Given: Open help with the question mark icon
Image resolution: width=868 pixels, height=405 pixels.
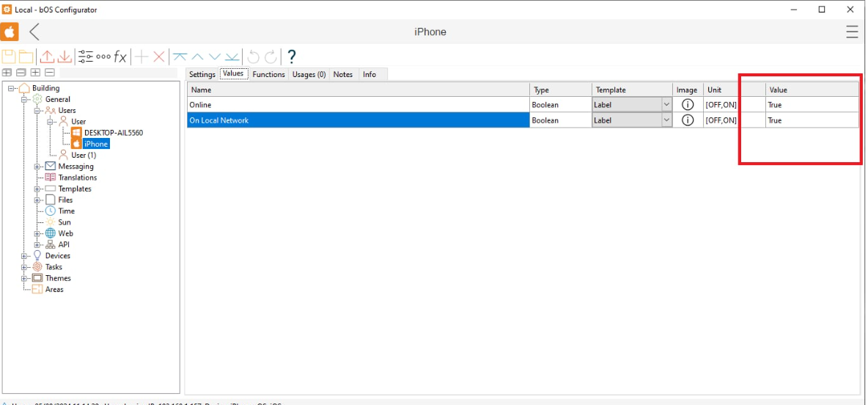Looking at the screenshot, I should (x=291, y=57).
